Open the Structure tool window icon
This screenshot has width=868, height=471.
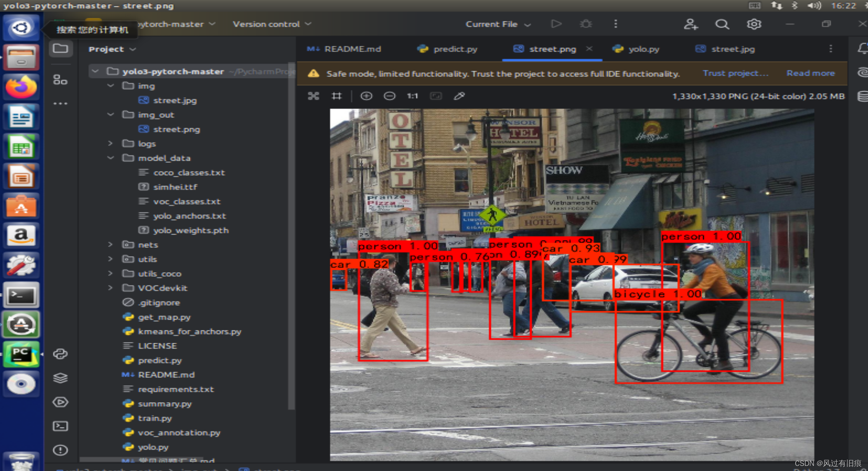coord(60,80)
